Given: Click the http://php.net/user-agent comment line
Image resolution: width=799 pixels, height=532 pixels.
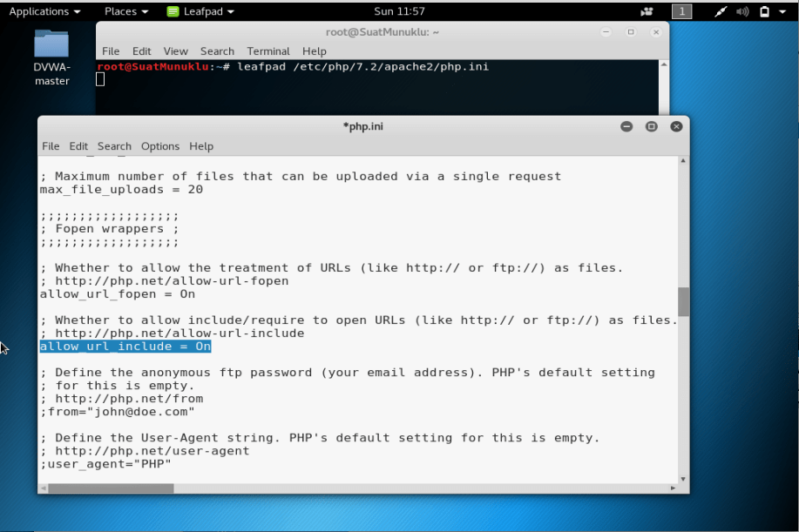Looking at the screenshot, I should [x=145, y=450].
